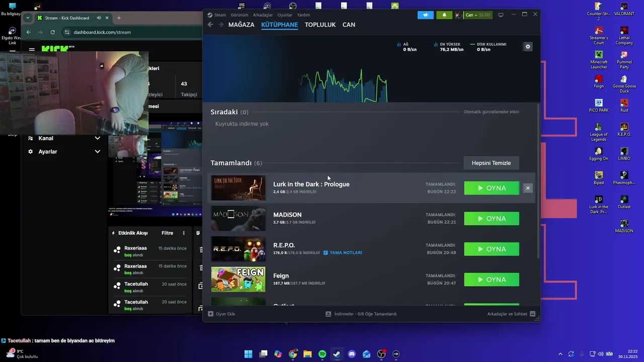This screenshot has height=362, width=644.
Task: Open Steam notifications bell
Action: click(x=444, y=15)
